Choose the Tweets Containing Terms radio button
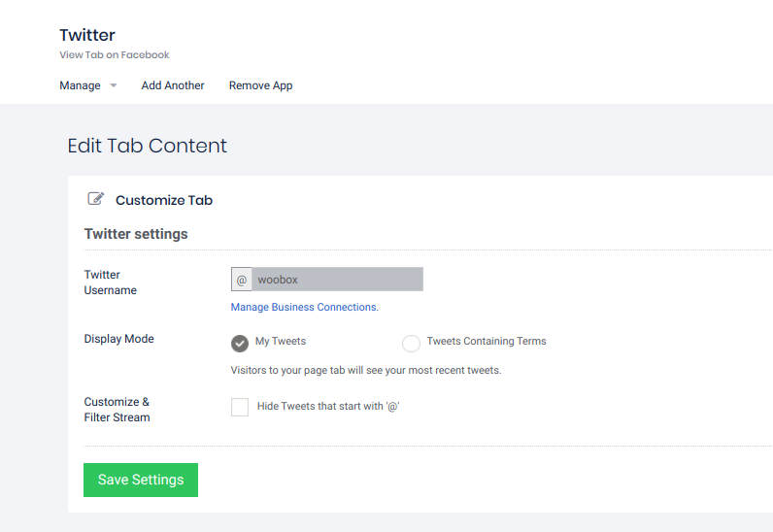 click(x=411, y=343)
